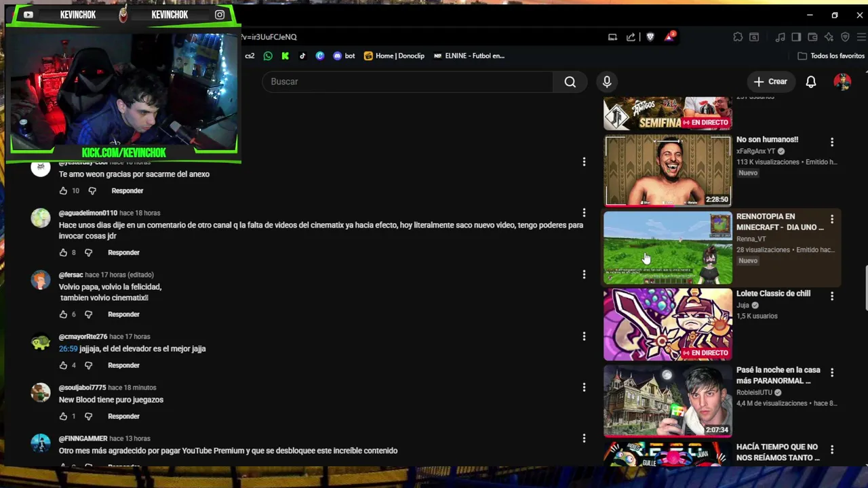The width and height of the screenshot is (868, 488).
Task: Open the avatar of @aguadelimon0110
Action: point(41,218)
